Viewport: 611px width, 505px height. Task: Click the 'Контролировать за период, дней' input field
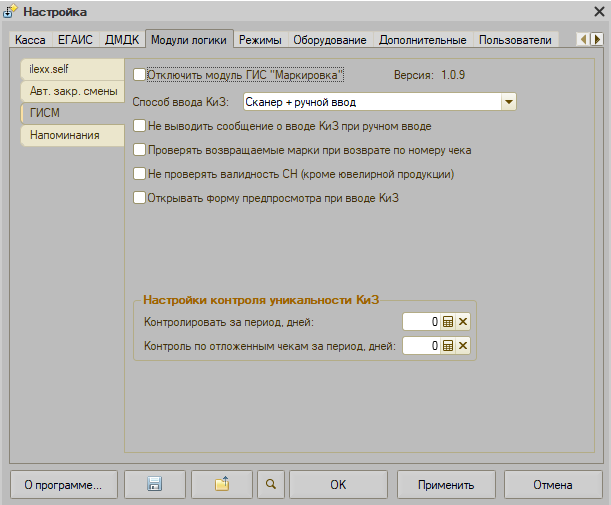pyautogui.click(x=421, y=322)
